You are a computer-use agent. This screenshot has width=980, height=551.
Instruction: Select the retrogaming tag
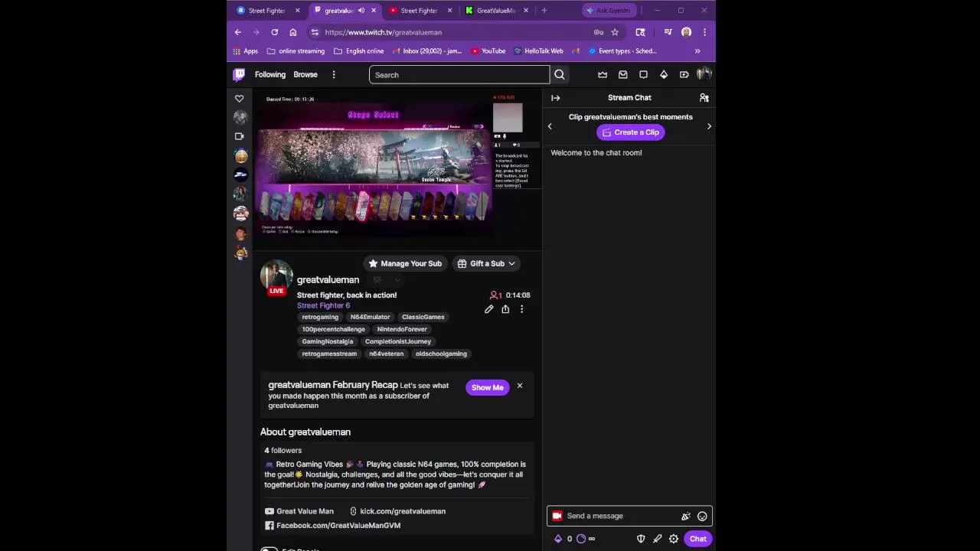[320, 317]
